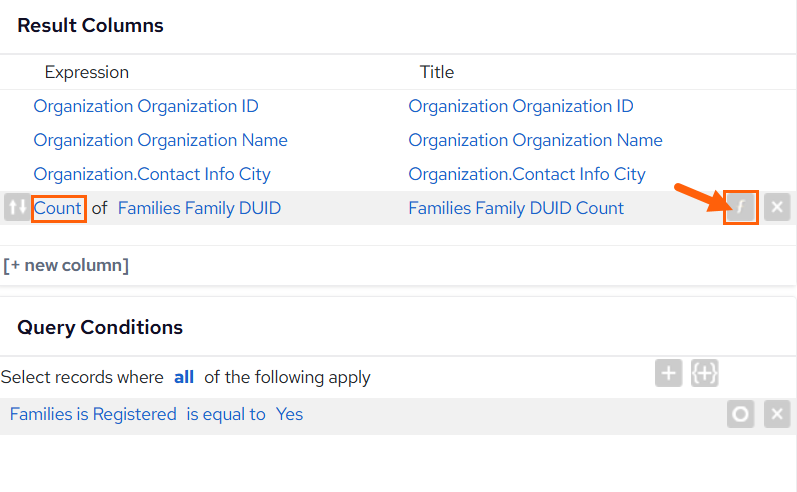Select Organization Organization ID expression
Viewport: 797px width, 492px height.
[x=146, y=106]
